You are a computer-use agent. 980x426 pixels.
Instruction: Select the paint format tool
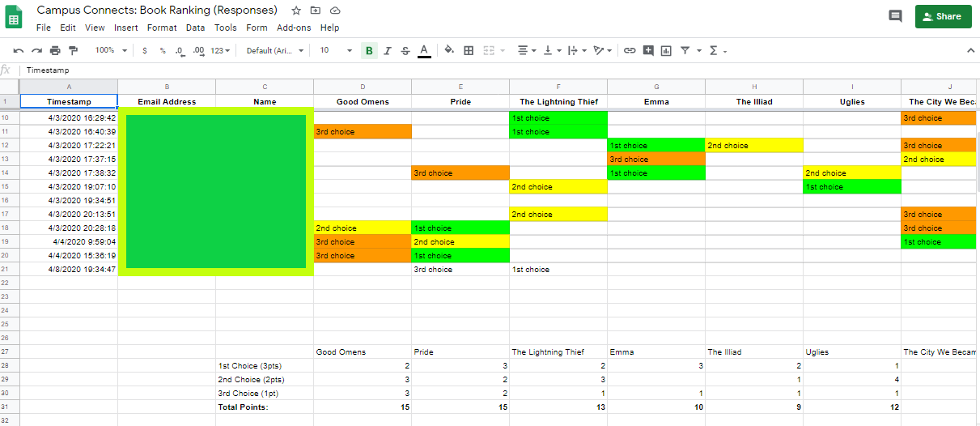74,50
